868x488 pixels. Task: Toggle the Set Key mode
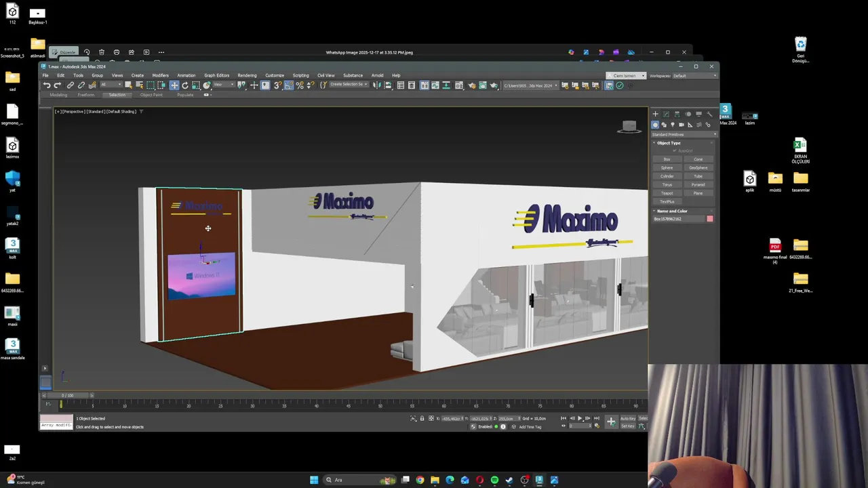(628, 426)
